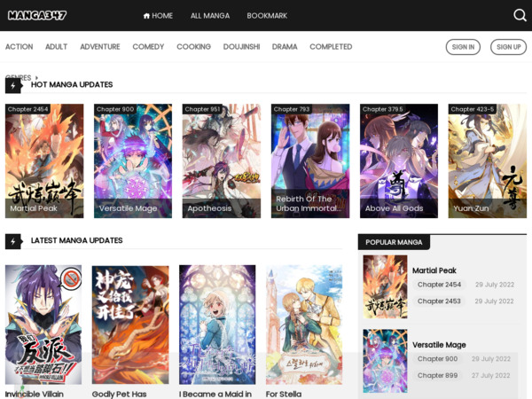Image resolution: width=532 pixels, height=399 pixels.
Task: Open the search magnifier icon
Action: [520, 15]
